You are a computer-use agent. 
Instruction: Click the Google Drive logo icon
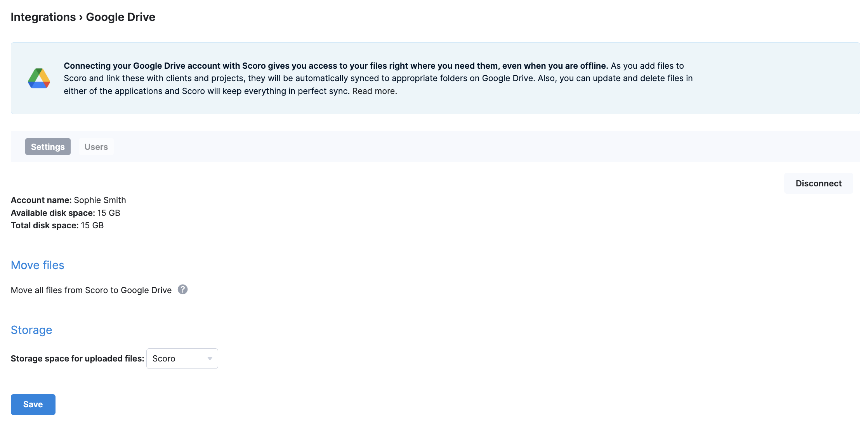[x=39, y=78]
